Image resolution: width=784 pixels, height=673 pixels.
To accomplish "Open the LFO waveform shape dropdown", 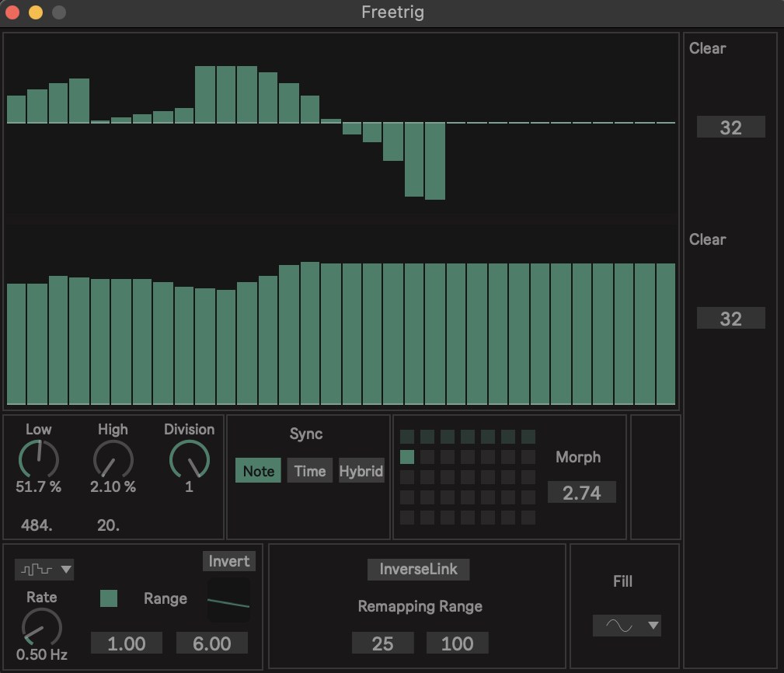I will click(x=45, y=570).
